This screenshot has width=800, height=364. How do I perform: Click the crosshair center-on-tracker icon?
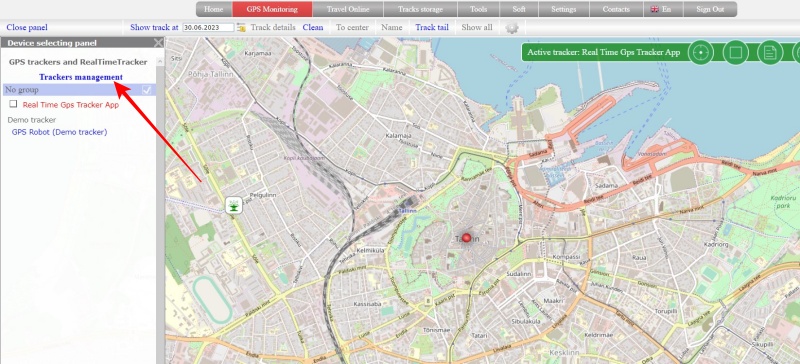click(701, 52)
